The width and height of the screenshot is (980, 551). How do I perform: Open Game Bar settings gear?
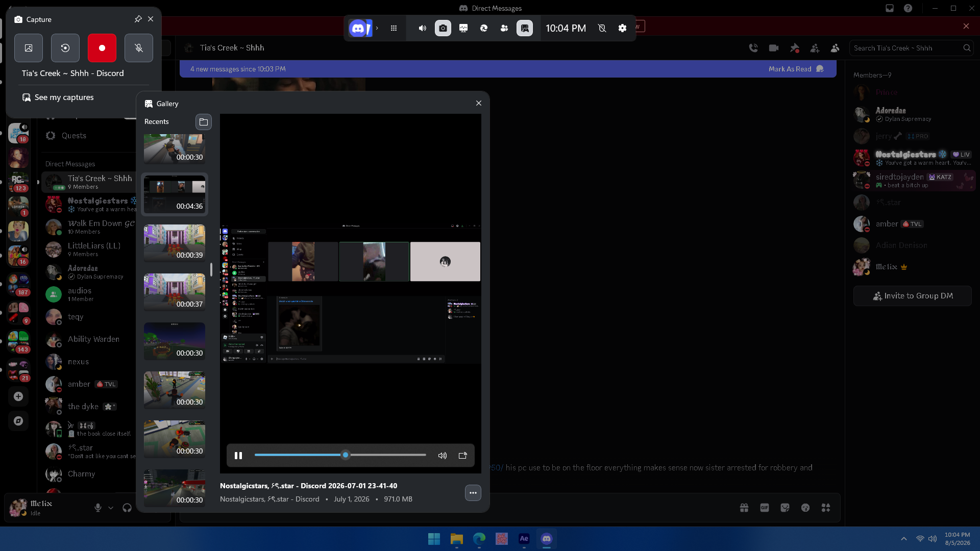pos(622,28)
